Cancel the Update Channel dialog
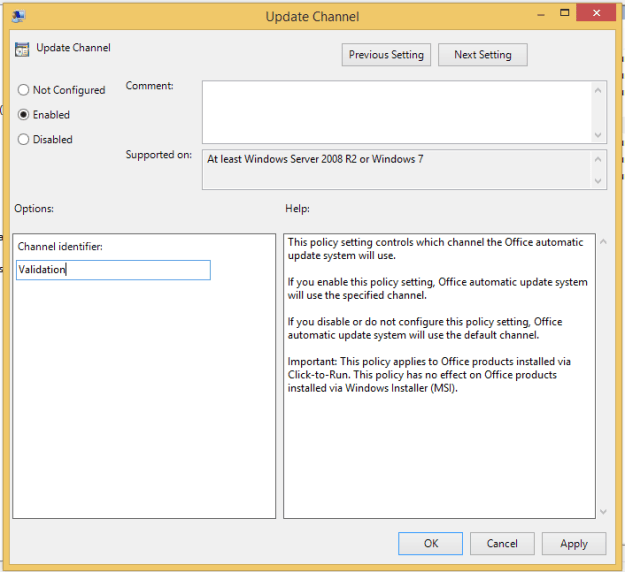 [x=502, y=543]
